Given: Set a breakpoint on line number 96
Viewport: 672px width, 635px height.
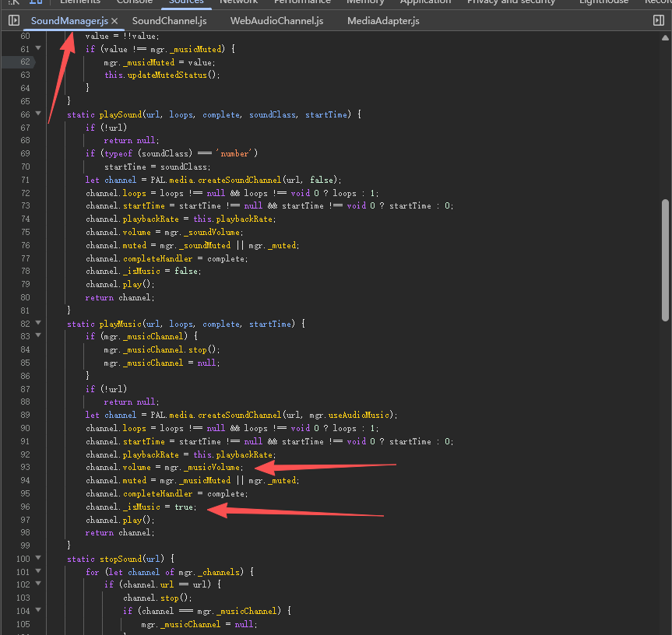Looking at the screenshot, I should coord(24,507).
